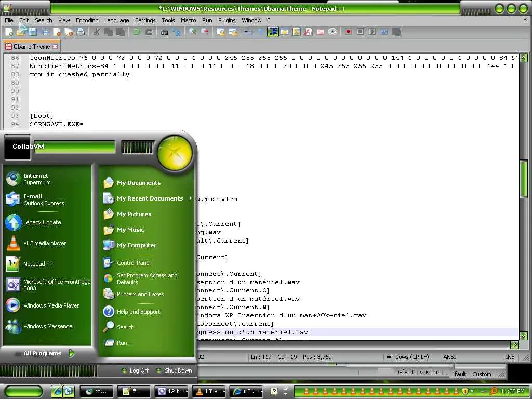The width and height of the screenshot is (532, 399).
Task: Toggle word wrap in toolbar
Action: [249, 32]
